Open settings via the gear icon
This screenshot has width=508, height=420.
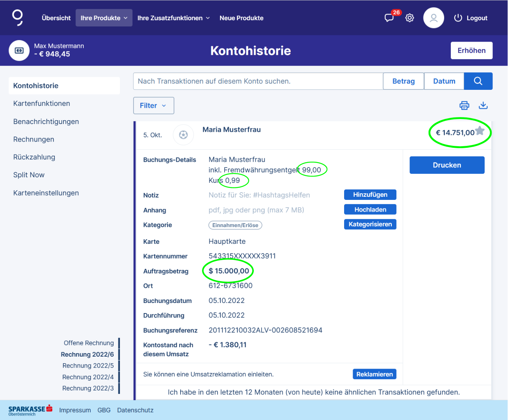pos(410,18)
